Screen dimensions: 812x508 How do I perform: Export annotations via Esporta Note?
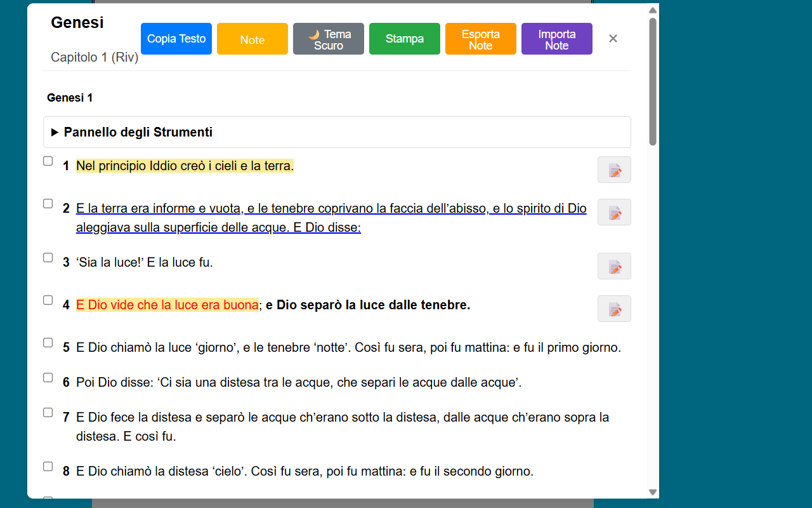pos(480,39)
